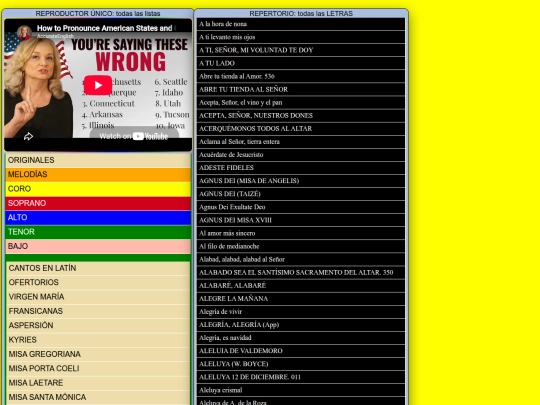Select the TENOR playlist
Viewport: 540px width, 405px height.
[98, 232]
